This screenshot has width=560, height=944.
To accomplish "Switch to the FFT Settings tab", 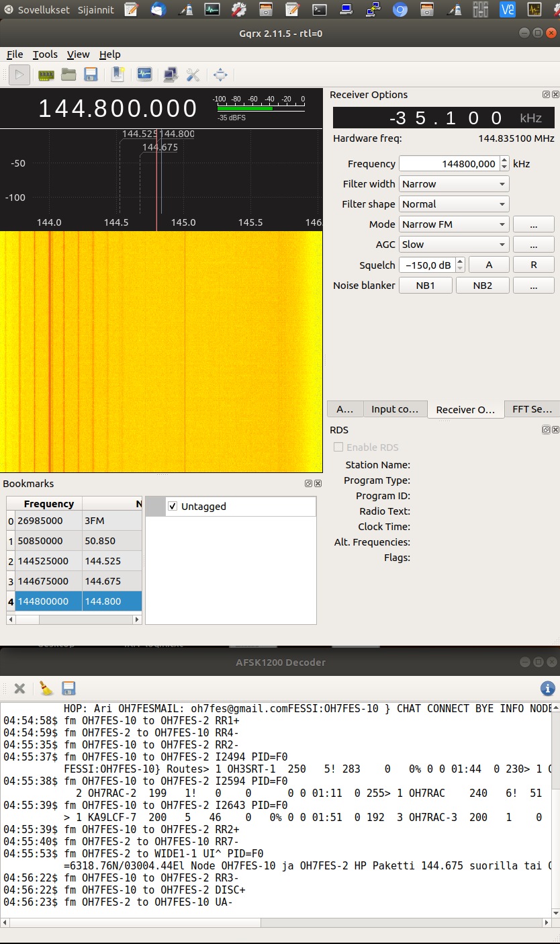I will click(x=532, y=409).
